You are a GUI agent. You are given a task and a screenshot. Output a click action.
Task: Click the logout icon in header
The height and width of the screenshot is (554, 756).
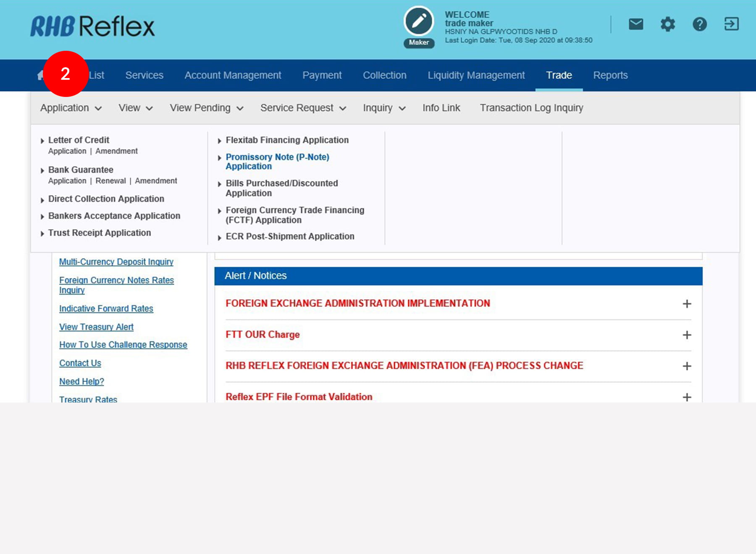(731, 24)
